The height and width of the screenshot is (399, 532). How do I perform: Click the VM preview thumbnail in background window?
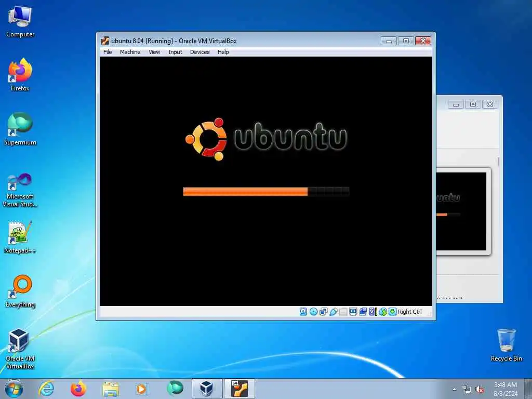[461, 211]
